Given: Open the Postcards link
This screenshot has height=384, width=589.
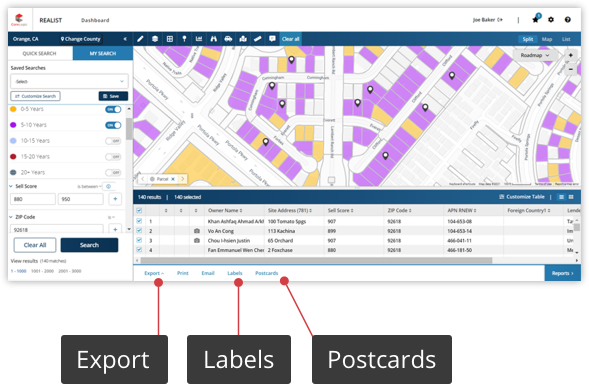Looking at the screenshot, I should click(x=267, y=273).
